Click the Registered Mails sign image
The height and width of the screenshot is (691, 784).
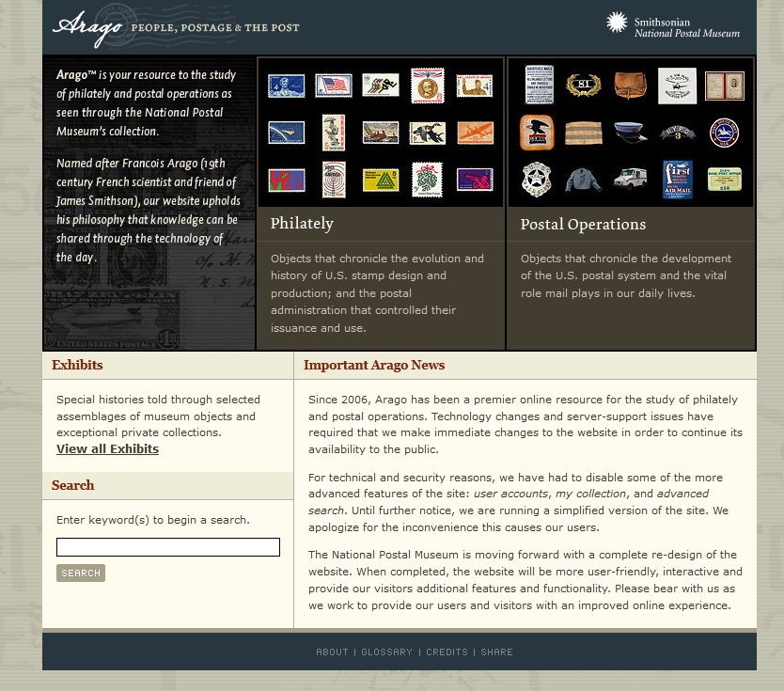click(x=539, y=85)
